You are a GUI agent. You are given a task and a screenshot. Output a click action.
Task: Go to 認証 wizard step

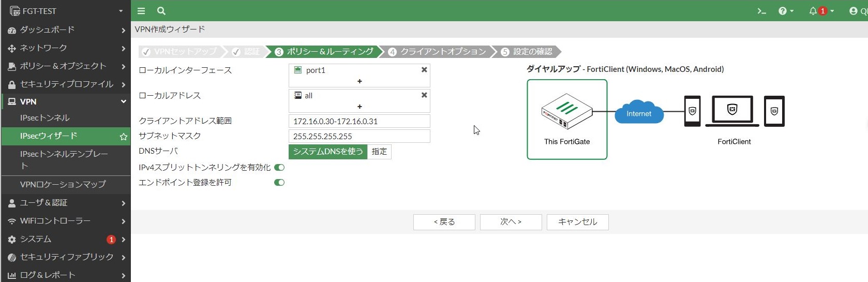pos(247,52)
